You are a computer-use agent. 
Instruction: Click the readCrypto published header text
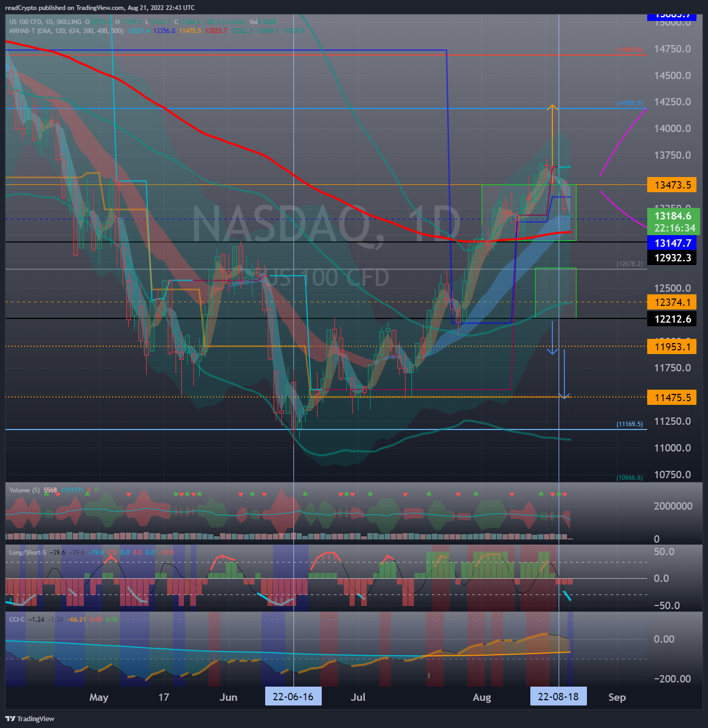(100, 7)
